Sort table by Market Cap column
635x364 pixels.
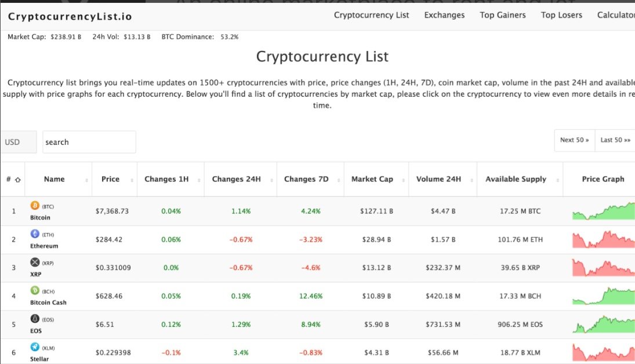372,179
